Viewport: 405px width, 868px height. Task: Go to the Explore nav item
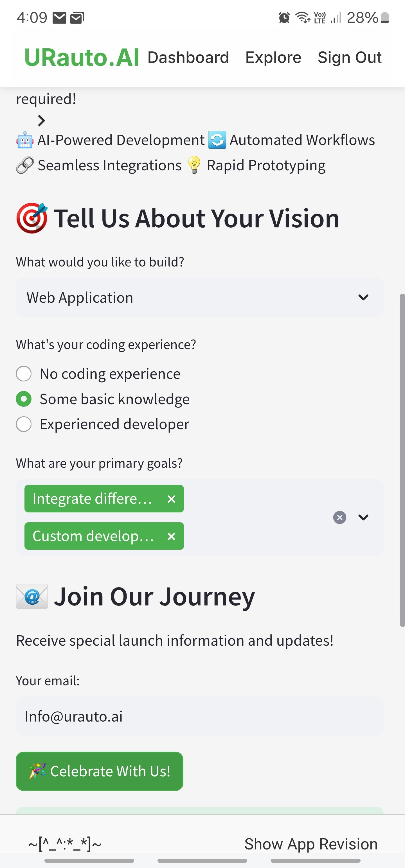coord(273,58)
